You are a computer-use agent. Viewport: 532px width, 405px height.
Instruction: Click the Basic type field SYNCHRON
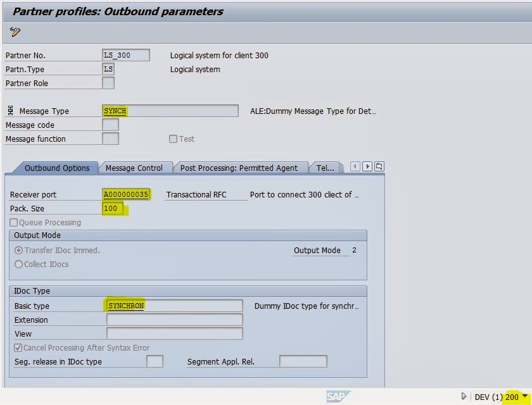pyautogui.click(x=175, y=306)
